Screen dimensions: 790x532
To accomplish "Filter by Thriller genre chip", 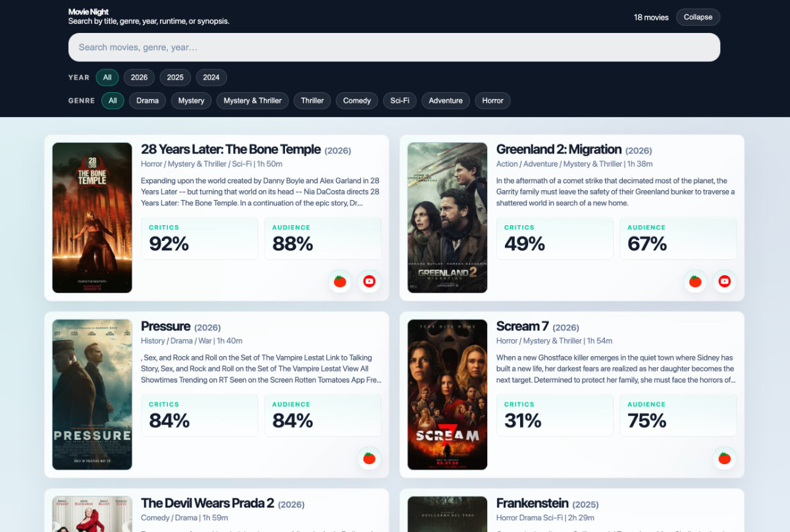I will click(x=312, y=101).
